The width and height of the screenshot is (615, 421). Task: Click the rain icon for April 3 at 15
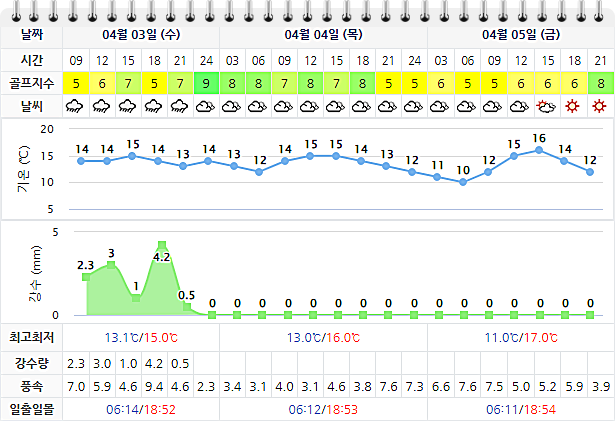tap(127, 106)
